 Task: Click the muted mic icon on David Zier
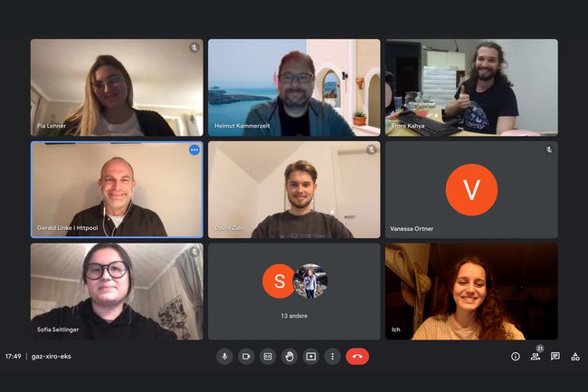coord(372,150)
